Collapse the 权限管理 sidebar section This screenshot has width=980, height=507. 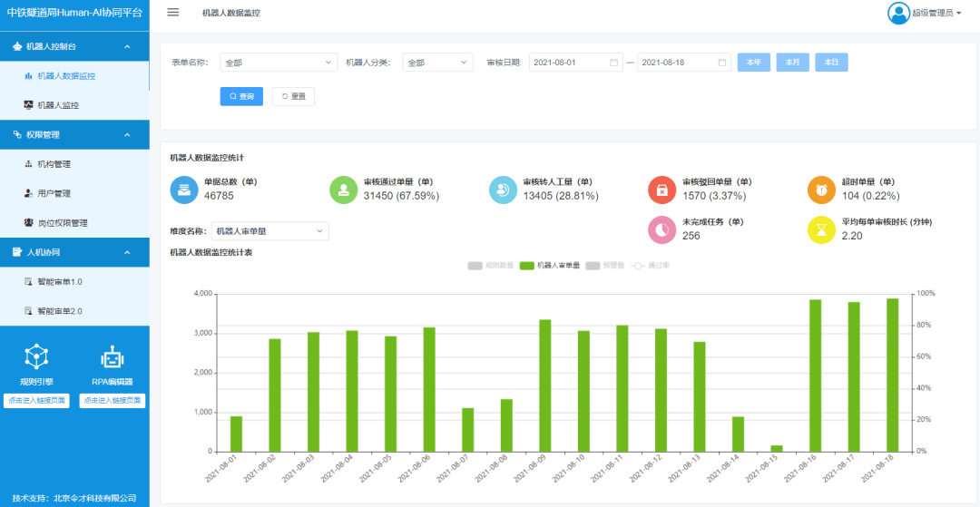[x=74, y=134]
